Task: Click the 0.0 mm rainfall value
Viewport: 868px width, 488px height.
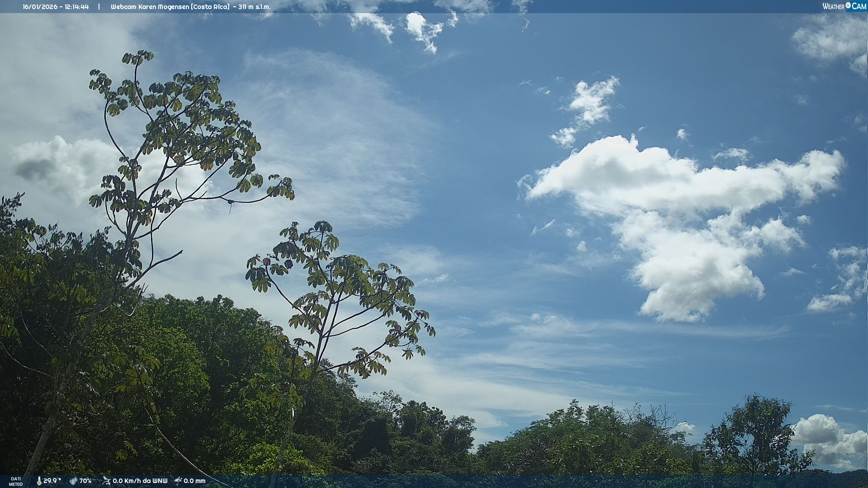Action: click(x=194, y=481)
